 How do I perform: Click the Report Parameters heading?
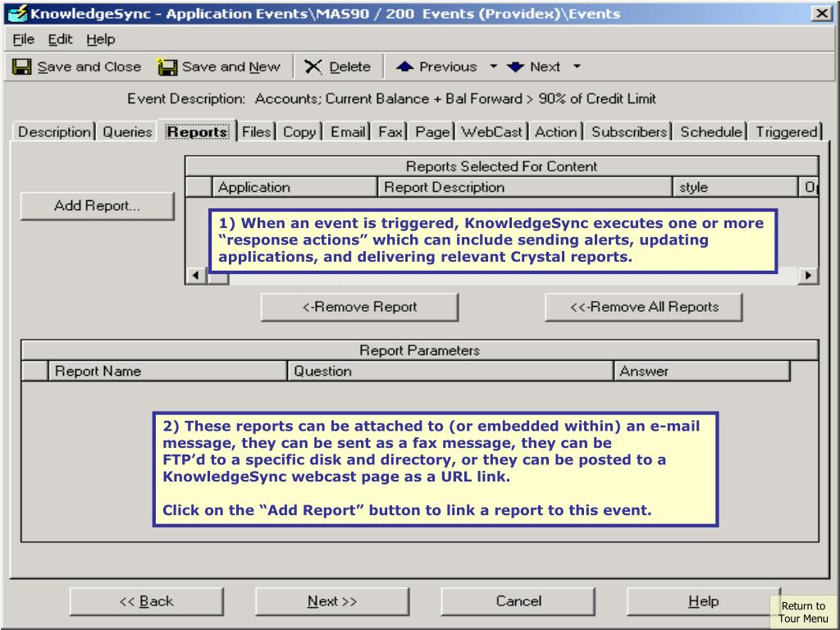[x=419, y=350]
